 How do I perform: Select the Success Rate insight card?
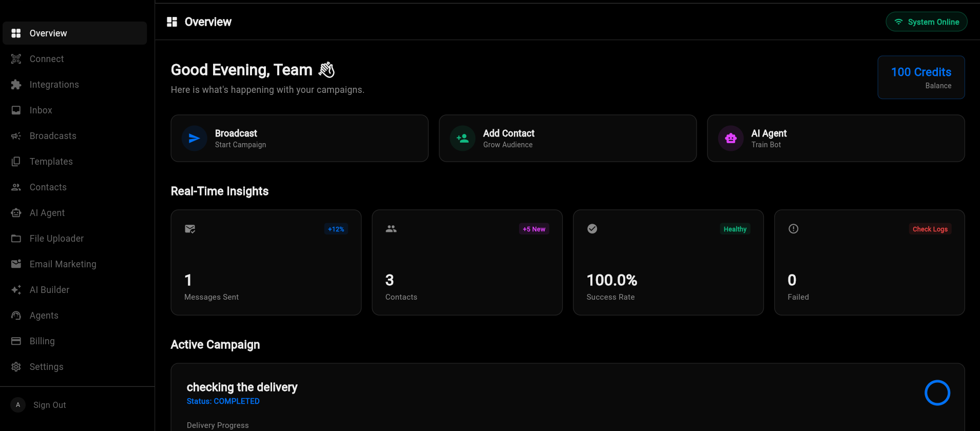[x=668, y=263]
